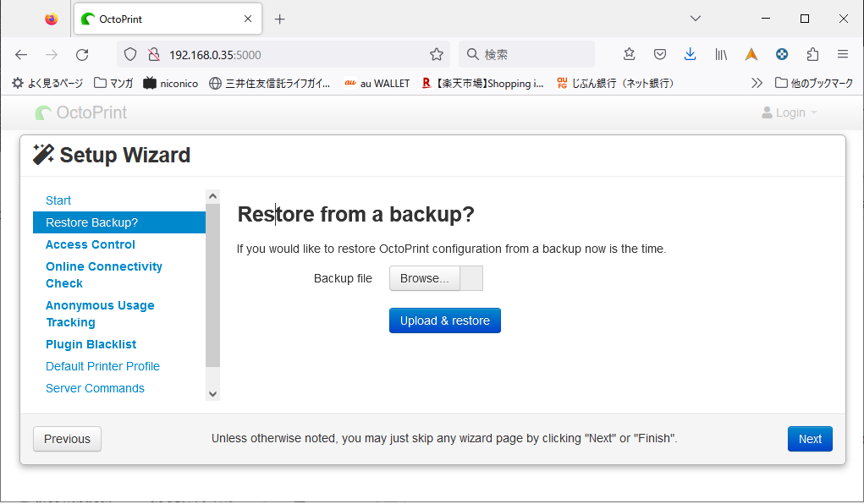The height and width of the screenshot is (504, 864).
Task: Bookmark this page with the star
Action: click(x=437, y=54)
